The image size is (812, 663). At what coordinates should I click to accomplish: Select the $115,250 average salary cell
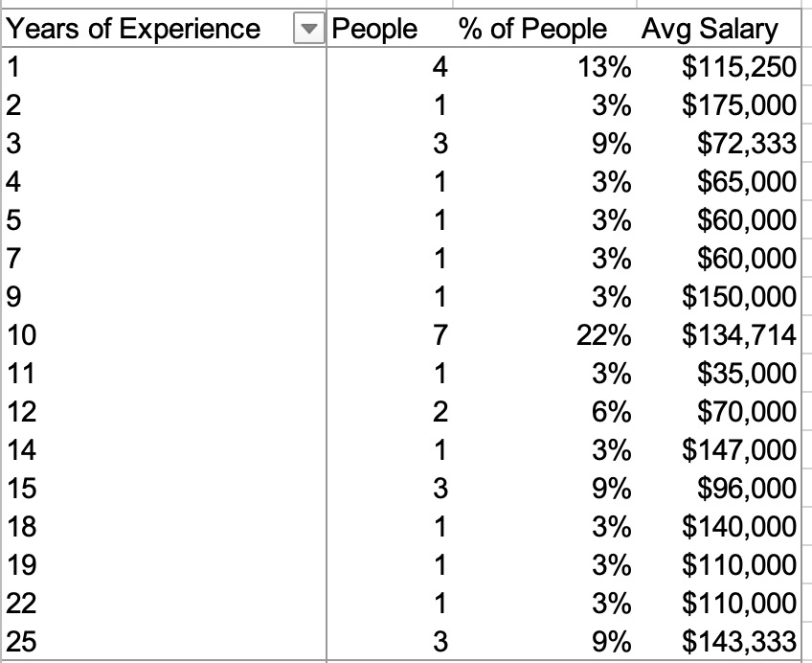click(x=738, y=67)
